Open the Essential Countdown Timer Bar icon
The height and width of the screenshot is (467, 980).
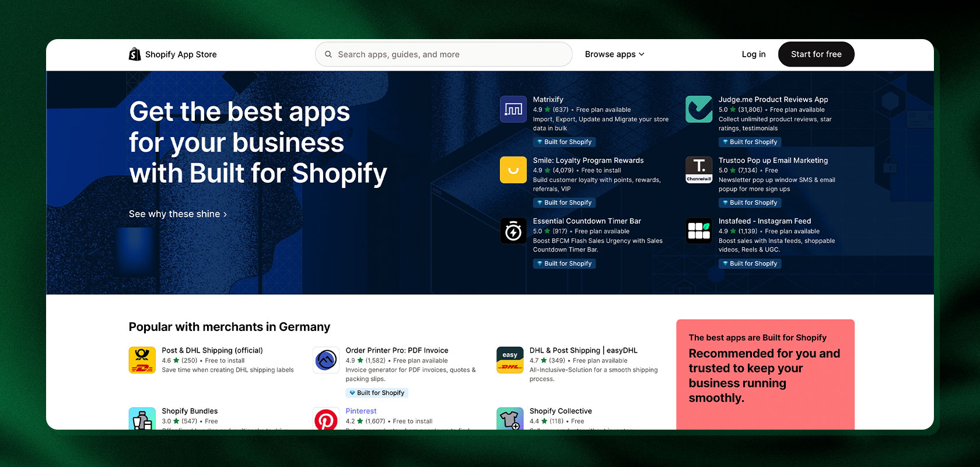pyautogui.click(x=513, y=231)
